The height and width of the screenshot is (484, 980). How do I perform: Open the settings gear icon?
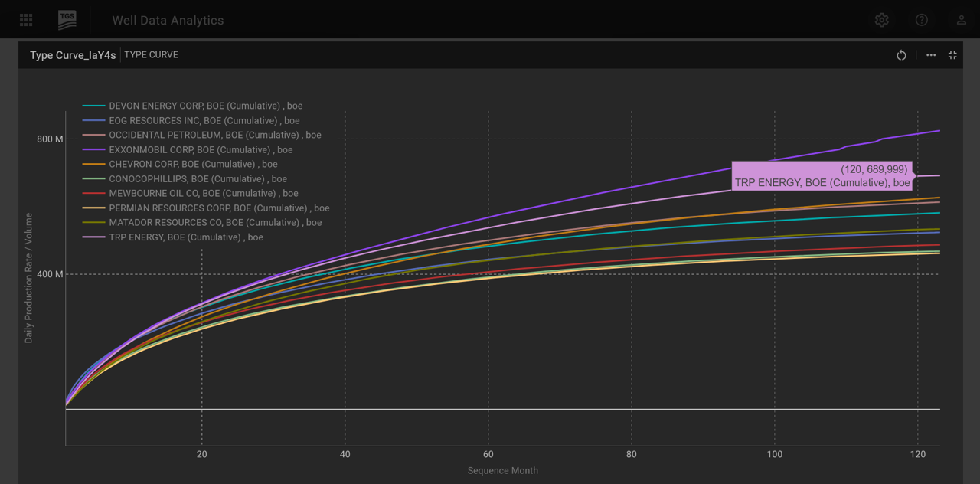point(882,20)
